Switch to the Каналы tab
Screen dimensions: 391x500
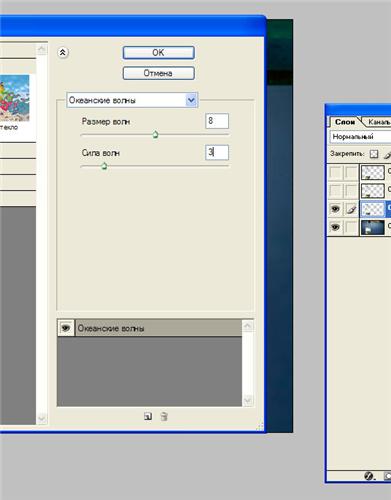point(378,122)
